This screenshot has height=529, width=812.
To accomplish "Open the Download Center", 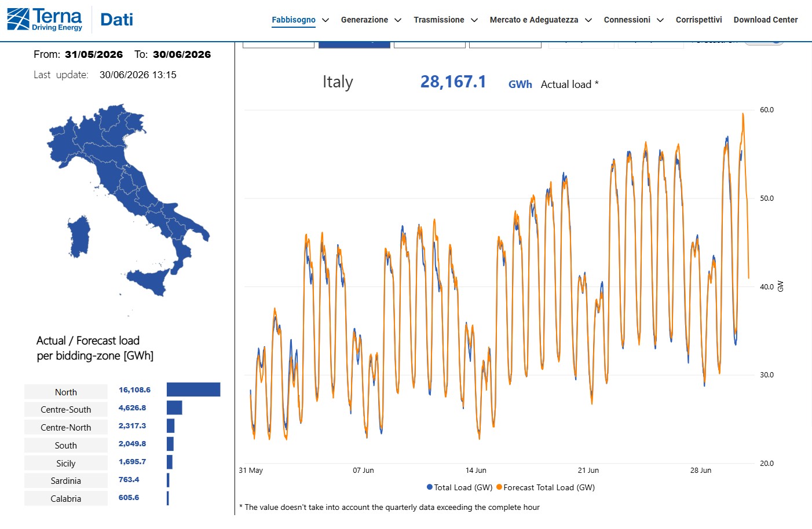I will click(x=765, y=20).
